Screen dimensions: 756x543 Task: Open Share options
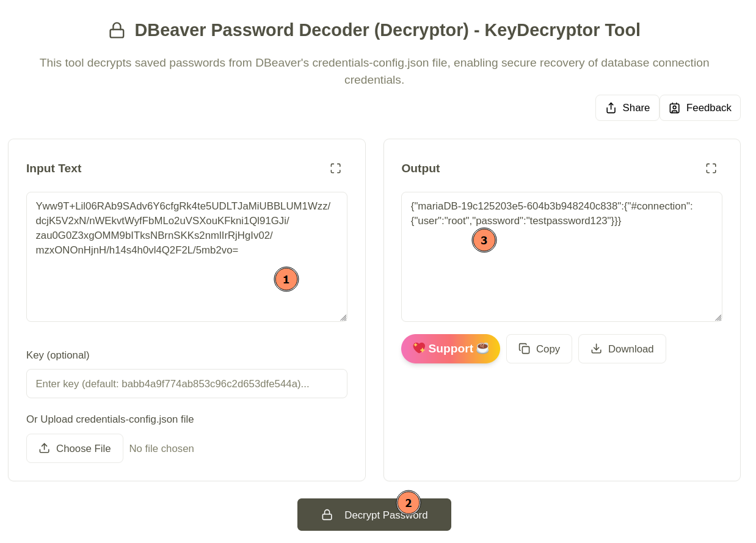coord(627,107)
